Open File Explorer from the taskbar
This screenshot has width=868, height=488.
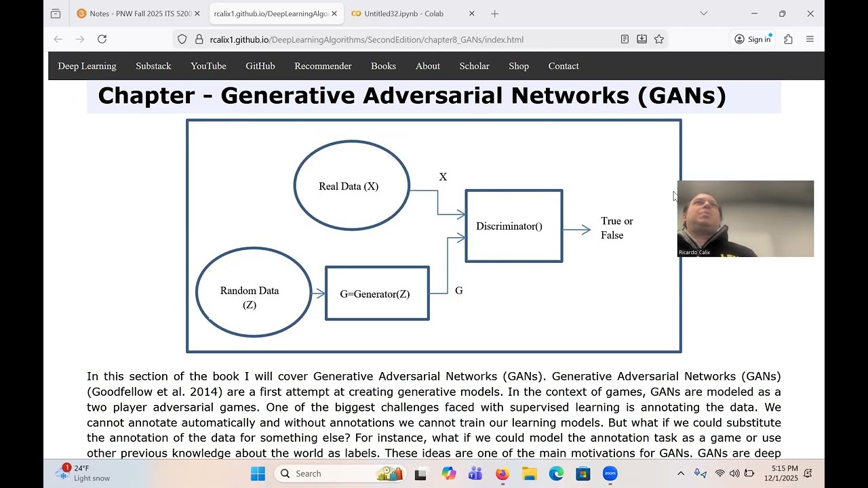529,474
